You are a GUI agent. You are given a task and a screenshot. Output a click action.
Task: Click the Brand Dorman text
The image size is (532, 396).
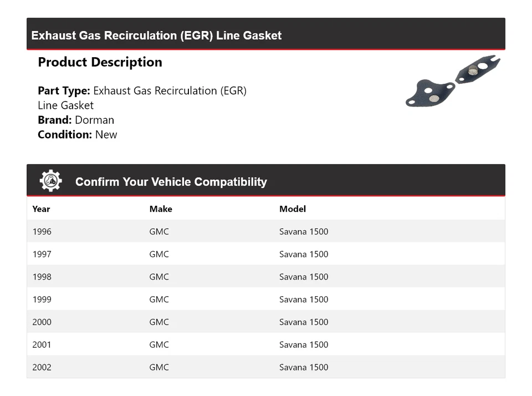[76, 120]
